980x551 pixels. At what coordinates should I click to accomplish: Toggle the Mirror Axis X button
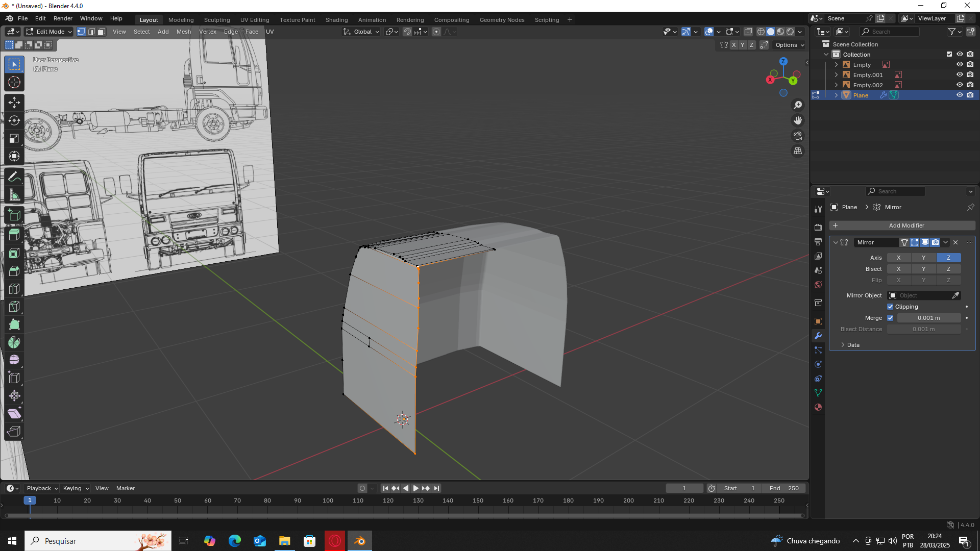(898, 258)
